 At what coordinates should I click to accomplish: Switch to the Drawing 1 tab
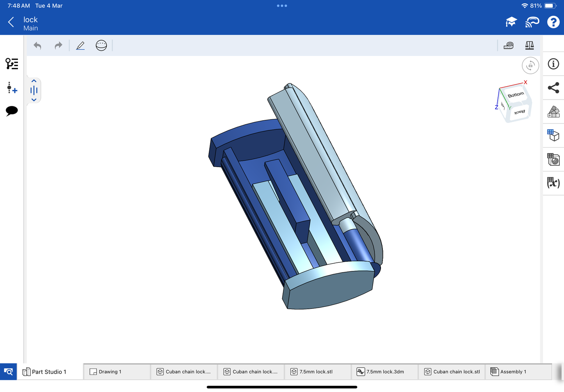point(110,372)
